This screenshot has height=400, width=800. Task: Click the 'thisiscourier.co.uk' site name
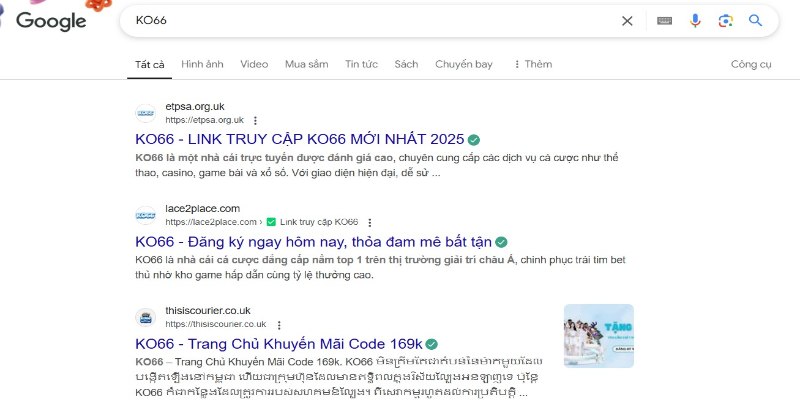(x=208, y=311)
